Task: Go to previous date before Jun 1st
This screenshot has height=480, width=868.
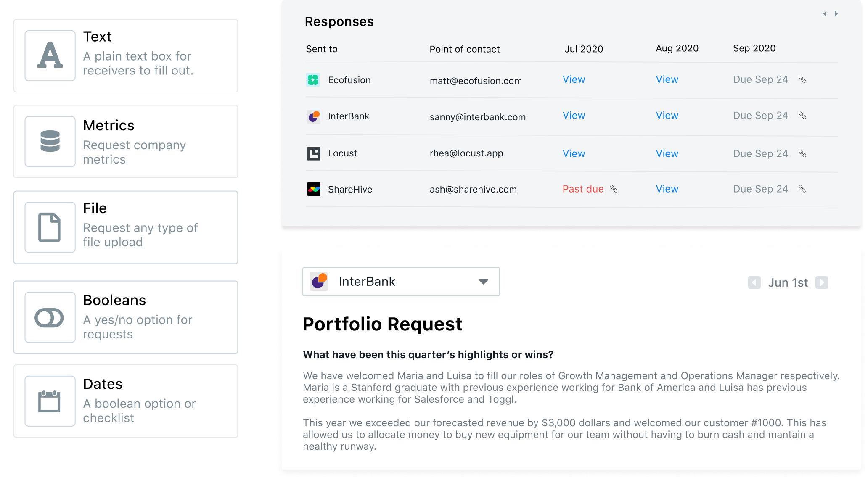Action: pos(754,282)
